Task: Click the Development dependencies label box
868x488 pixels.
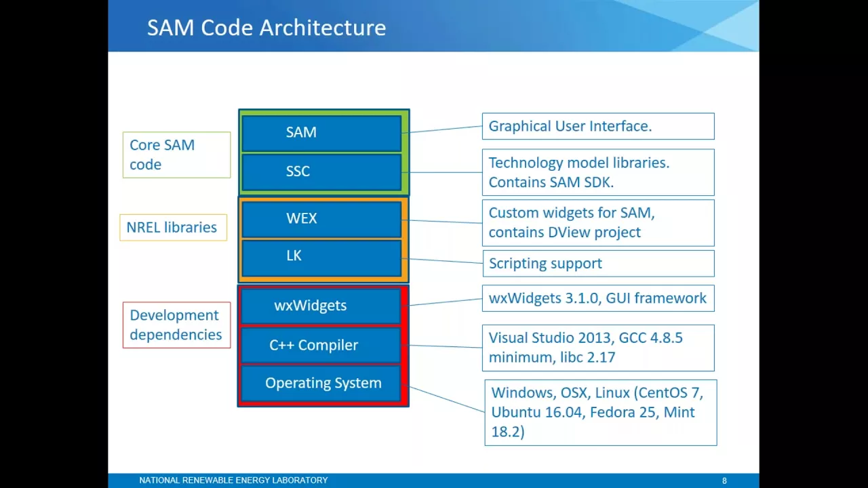Action: pyautogui.click(x=176, y=325)
